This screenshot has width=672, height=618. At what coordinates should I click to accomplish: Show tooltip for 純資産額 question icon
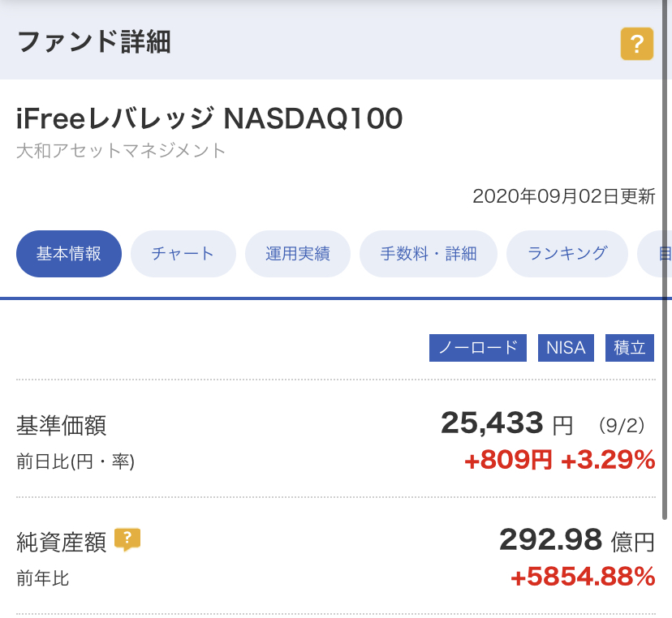127,539
